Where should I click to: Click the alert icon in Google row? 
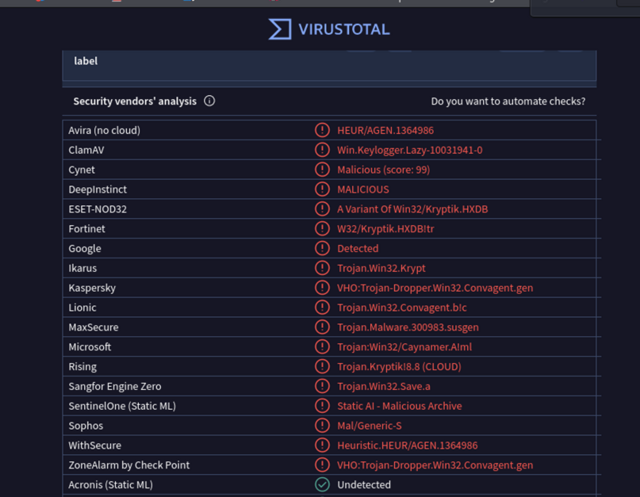pyautogui.click(x=322, y=248)
